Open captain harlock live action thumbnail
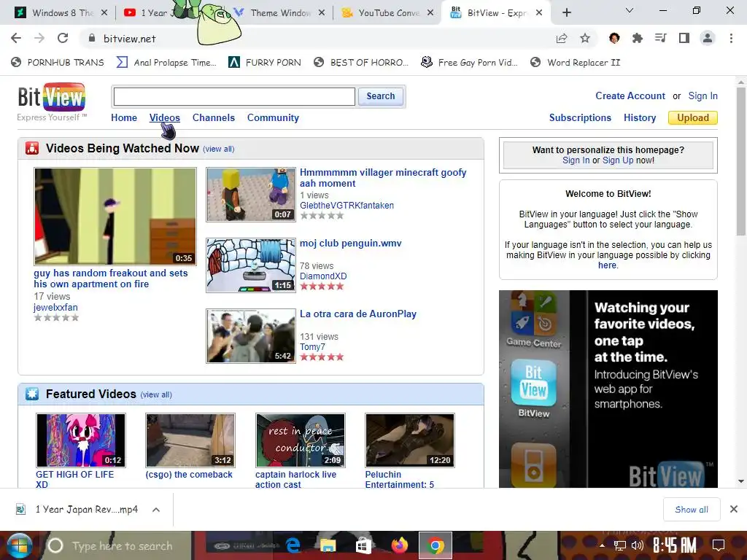The width and height of the screenshot is (747, 560). [x=300, y=440]
